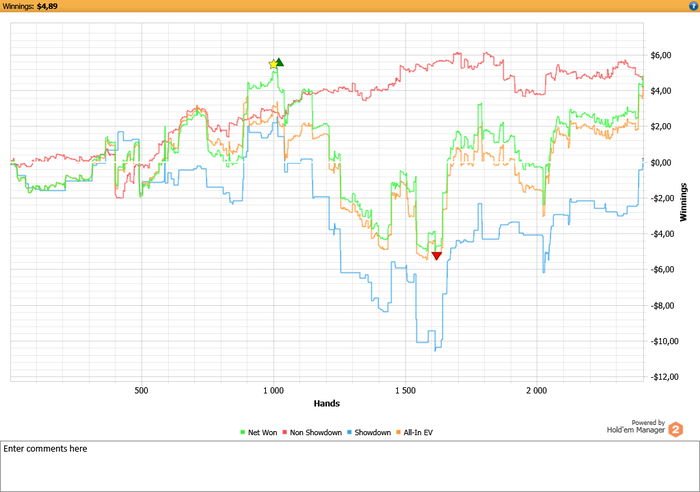700x492 pixels.
Task: Click the yellow star marker on the graph
Action: 273,64
